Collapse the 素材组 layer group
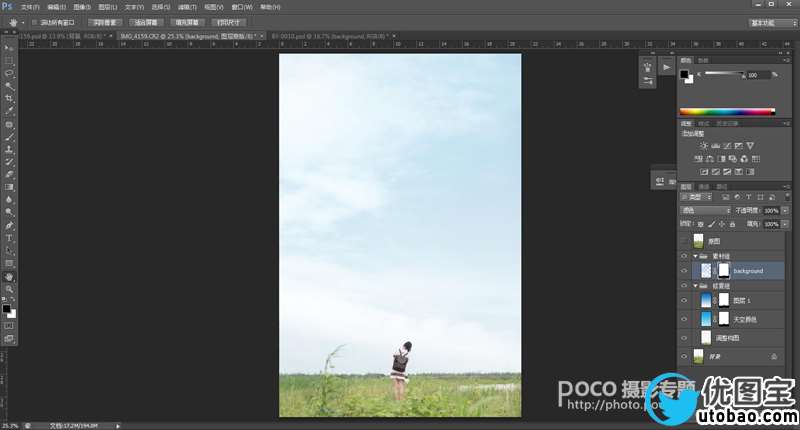This screenshot has width=800, height=430. pos(695,256)
